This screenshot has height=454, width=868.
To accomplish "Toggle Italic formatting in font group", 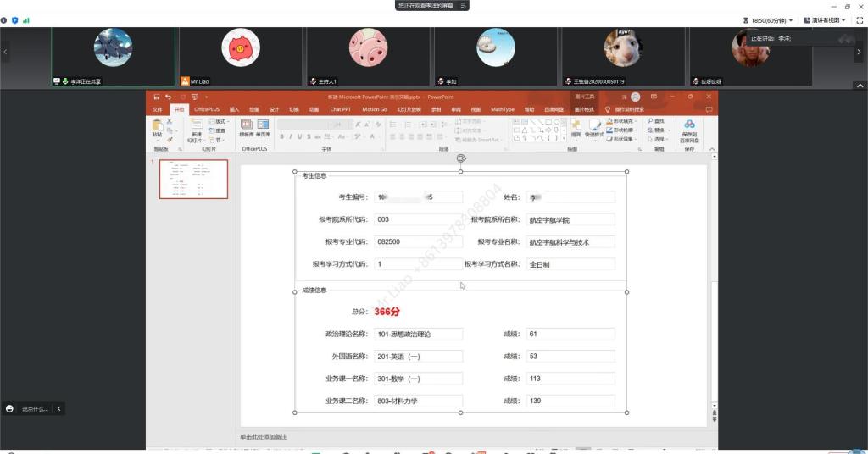I will click(x=289, y=136).
